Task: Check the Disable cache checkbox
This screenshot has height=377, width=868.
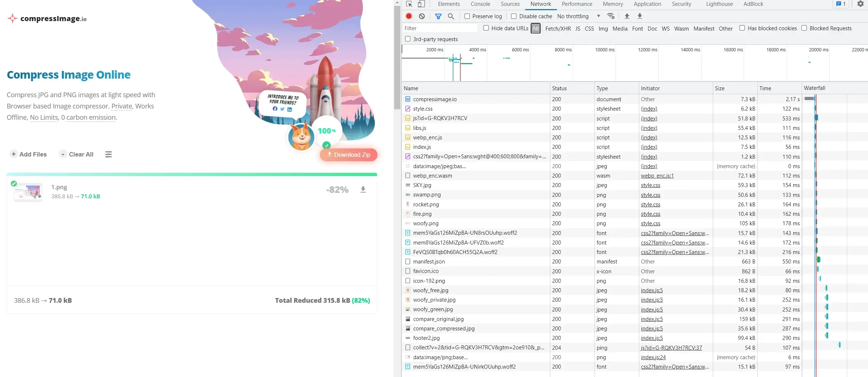Action: [514, 16]
